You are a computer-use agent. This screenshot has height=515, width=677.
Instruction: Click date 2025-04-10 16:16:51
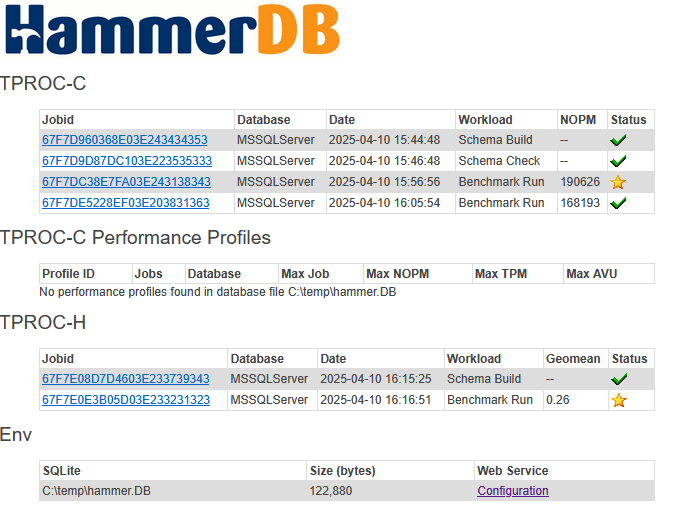[x=376, y=400]
